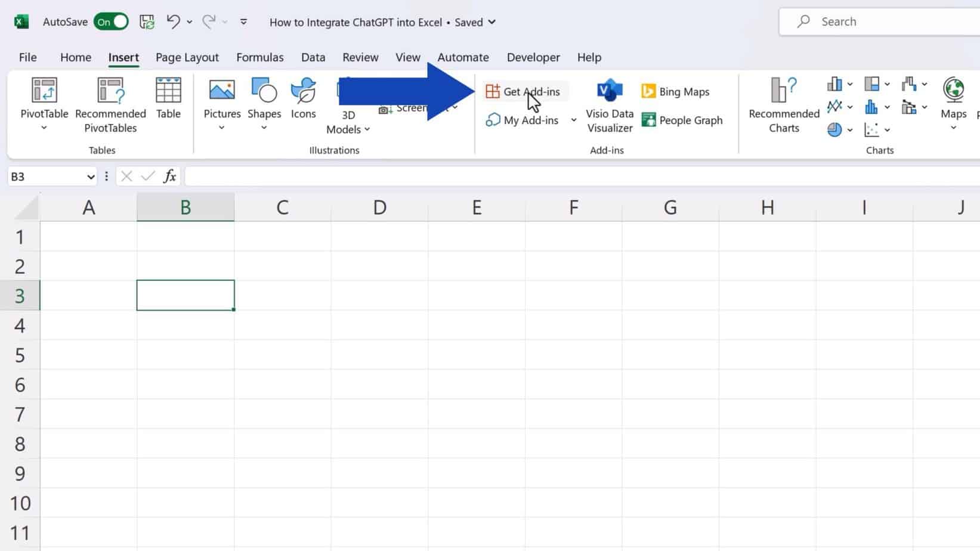
Task: Insert a People Graph
Action: coord(682,120)
